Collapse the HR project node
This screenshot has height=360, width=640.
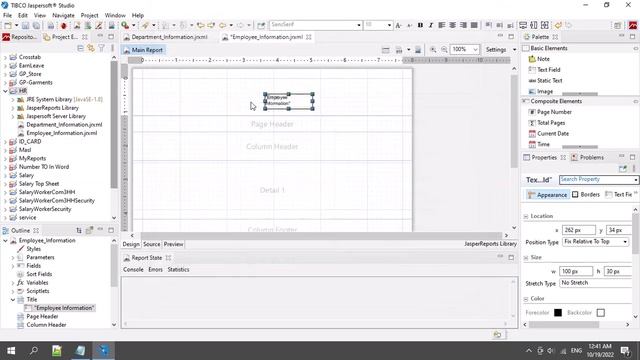[x=5, y=91]
